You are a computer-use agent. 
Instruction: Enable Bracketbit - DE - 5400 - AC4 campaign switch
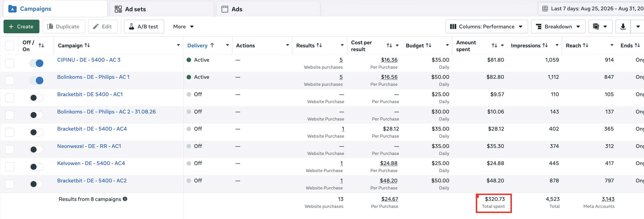pos(37,132)
